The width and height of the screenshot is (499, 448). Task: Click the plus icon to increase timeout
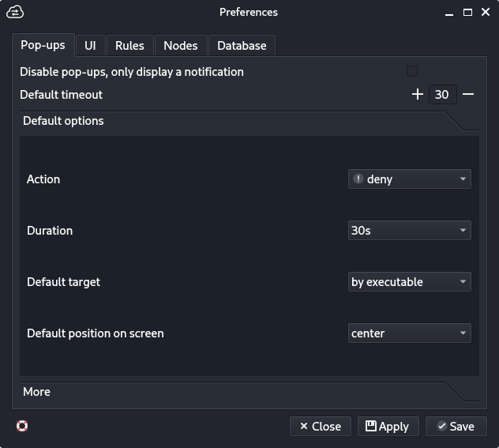[418, 94]
